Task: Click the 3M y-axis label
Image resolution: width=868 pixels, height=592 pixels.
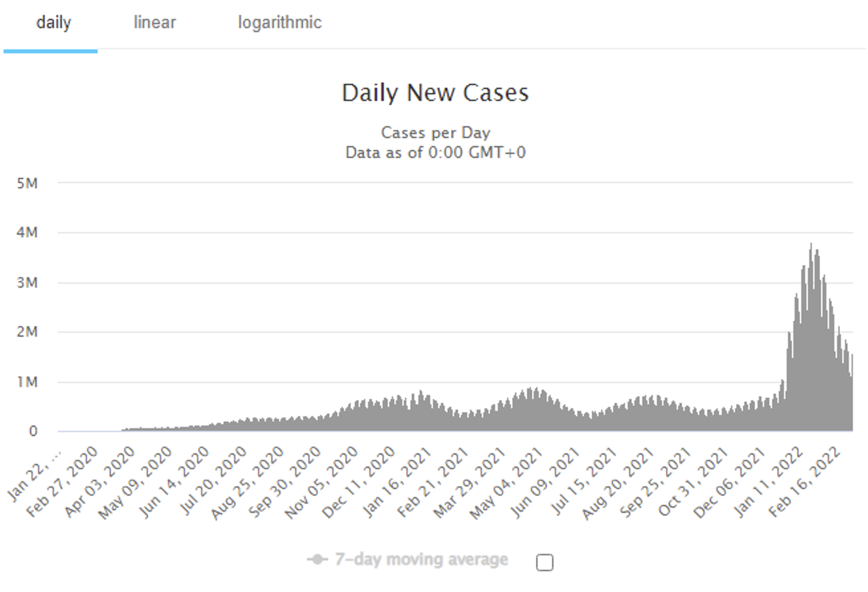Action: 27,283
